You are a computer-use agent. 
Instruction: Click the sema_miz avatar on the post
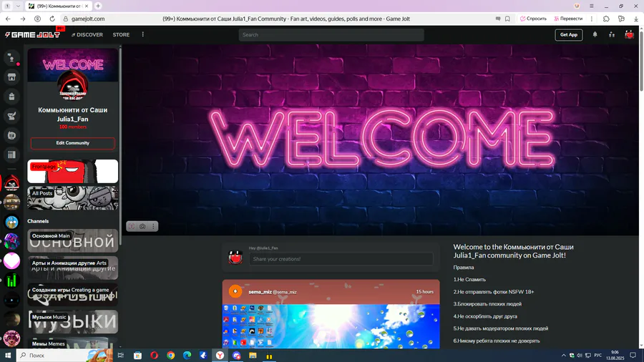235,291
